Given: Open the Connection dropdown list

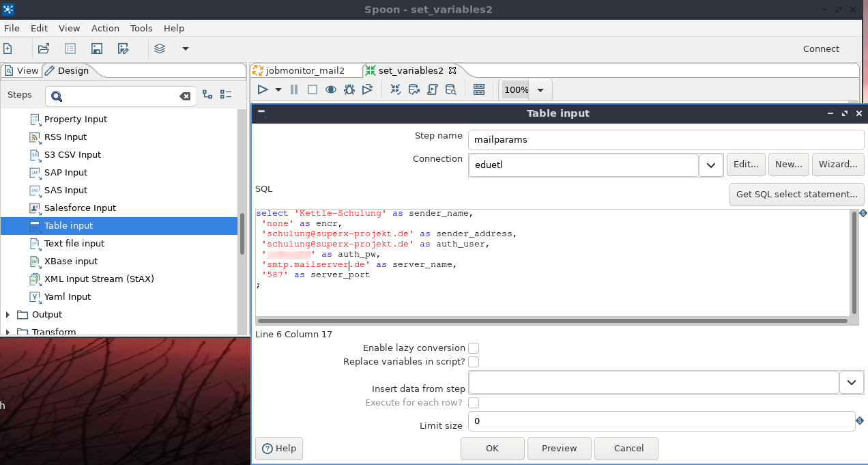Looking at the screenshot, I should [711, 165].
